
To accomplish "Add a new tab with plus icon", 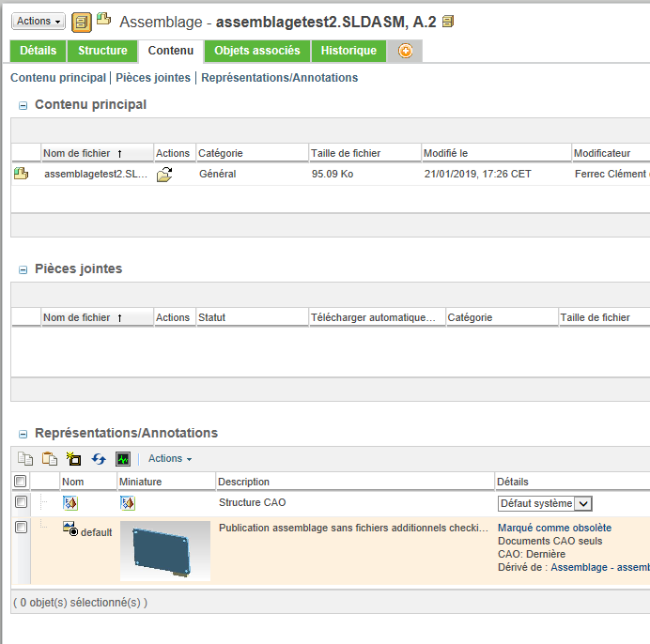I will [x=405, y=51].
